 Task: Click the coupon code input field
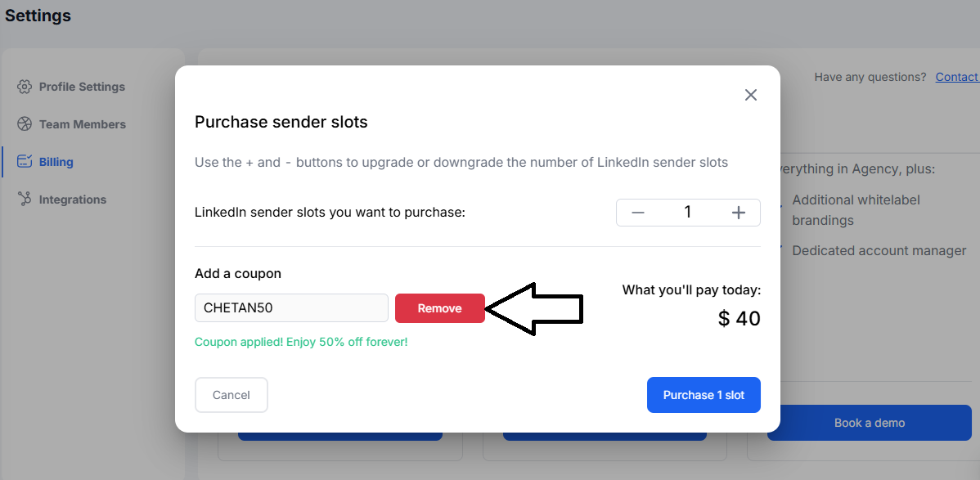click(291, 307)
